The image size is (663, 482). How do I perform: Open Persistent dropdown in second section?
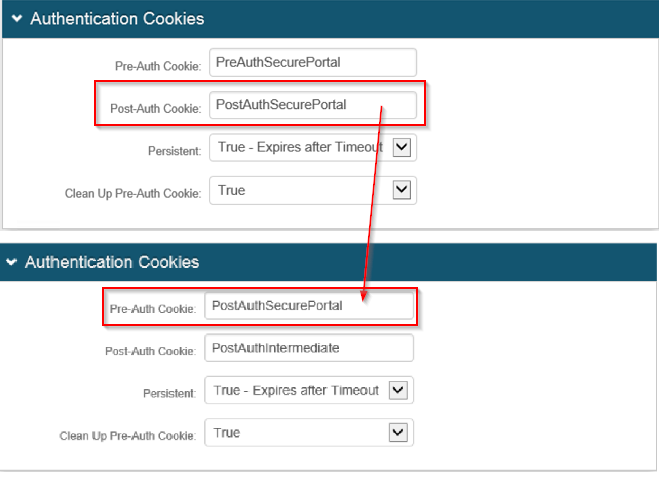click(x=309, y=390)
